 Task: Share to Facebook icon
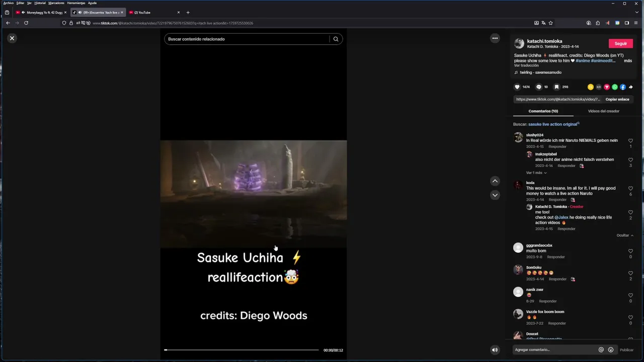pyautogui.click(x=623, y=87)
